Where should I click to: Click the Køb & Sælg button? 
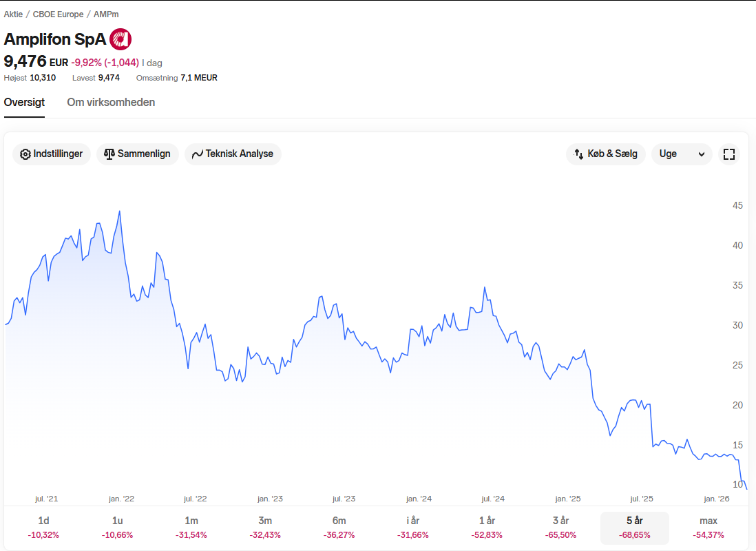606,154
